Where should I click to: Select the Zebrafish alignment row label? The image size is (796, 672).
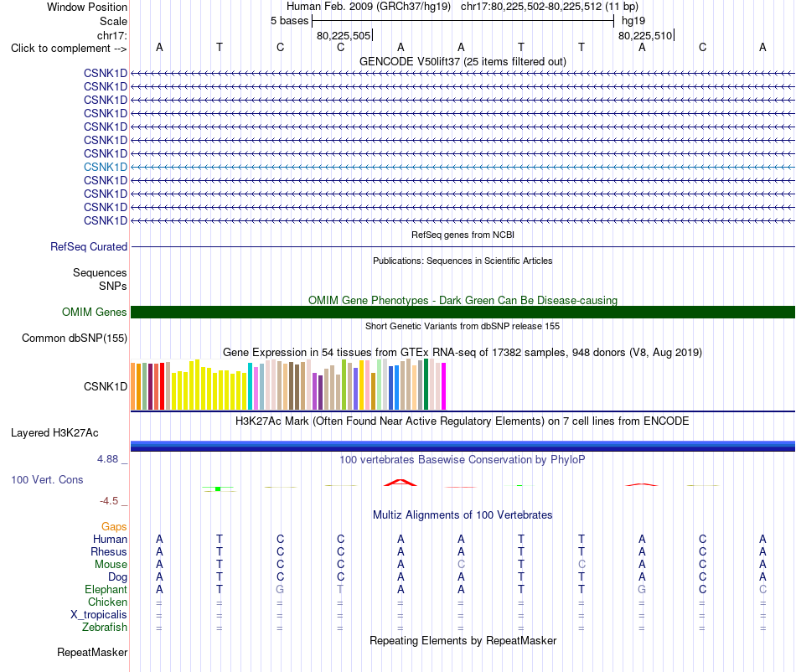point(105,628)
